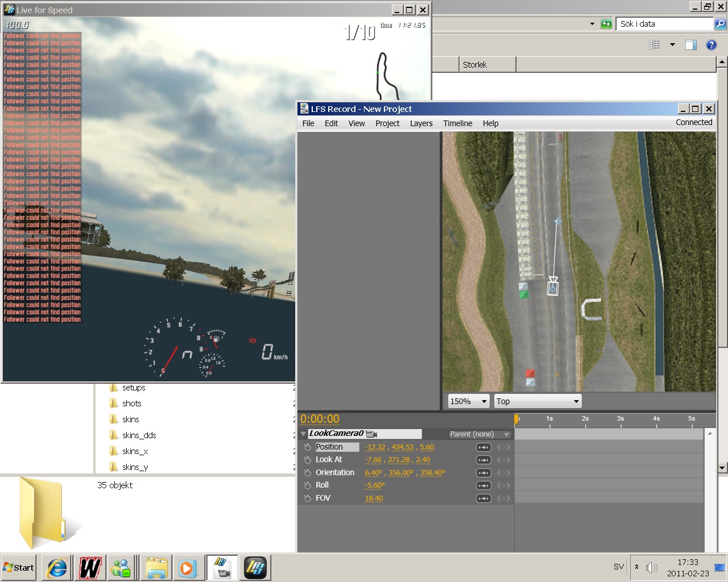
Task: Toggle stopwatch on the Orientation property
Action: click(308, 473)
